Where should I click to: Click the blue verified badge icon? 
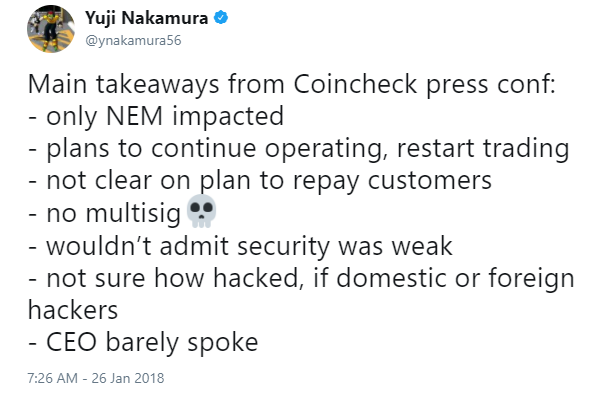coord(221,18)
